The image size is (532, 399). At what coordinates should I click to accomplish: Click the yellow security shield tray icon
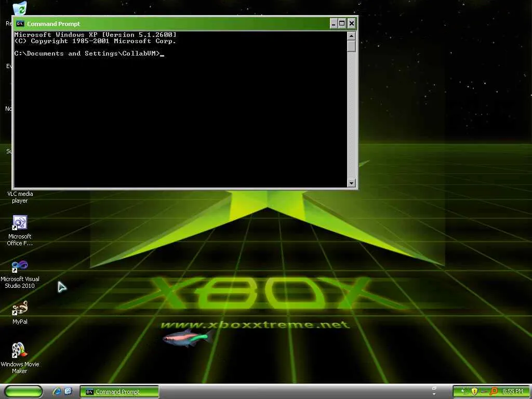tap(474, 392)
